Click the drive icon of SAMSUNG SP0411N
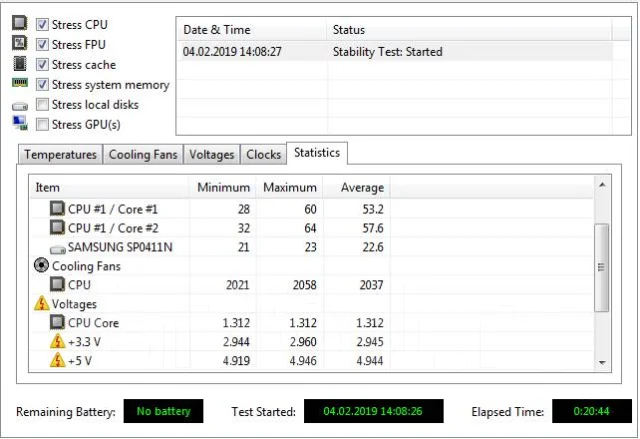This screenshot has height=439, width=640. point(58,248)
